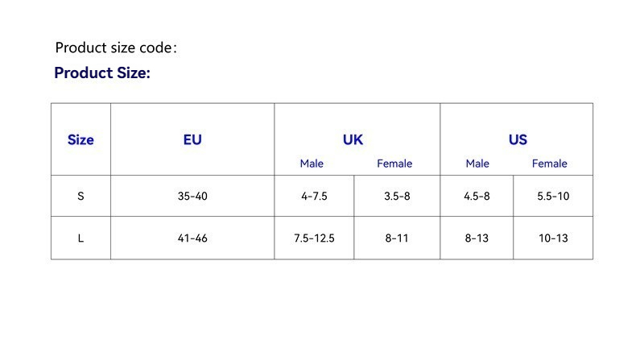Click the US female '10-13' cell

(x=553, y=238)
